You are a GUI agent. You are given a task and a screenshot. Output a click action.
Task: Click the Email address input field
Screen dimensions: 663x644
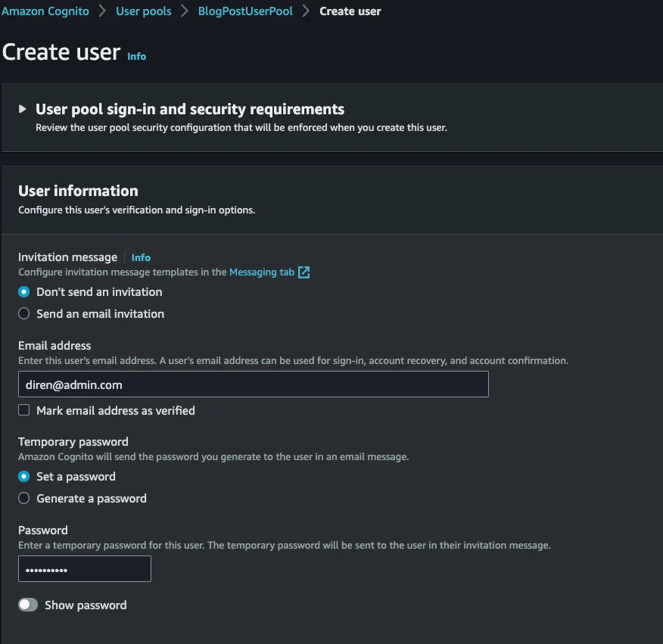point(253,384)
